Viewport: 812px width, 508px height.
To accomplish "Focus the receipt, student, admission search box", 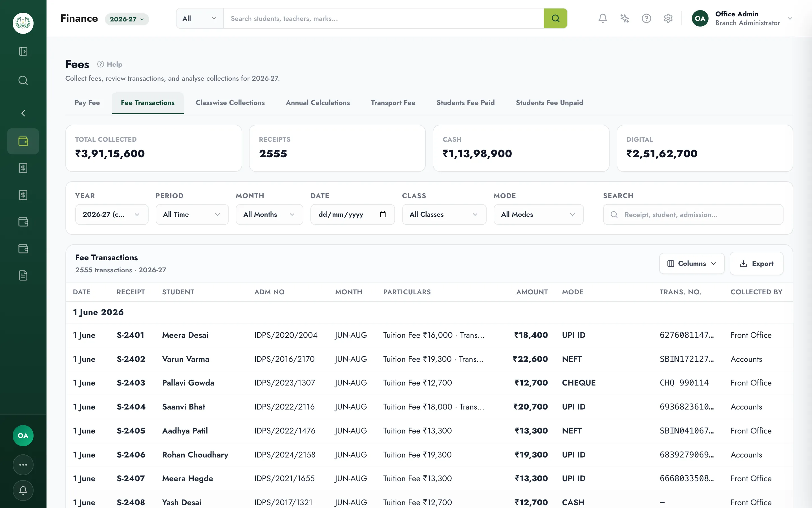I will tap(693, 215).
